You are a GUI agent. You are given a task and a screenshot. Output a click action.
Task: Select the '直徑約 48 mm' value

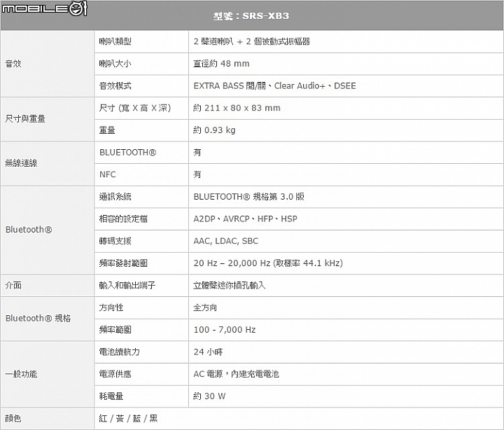[221, 64]
